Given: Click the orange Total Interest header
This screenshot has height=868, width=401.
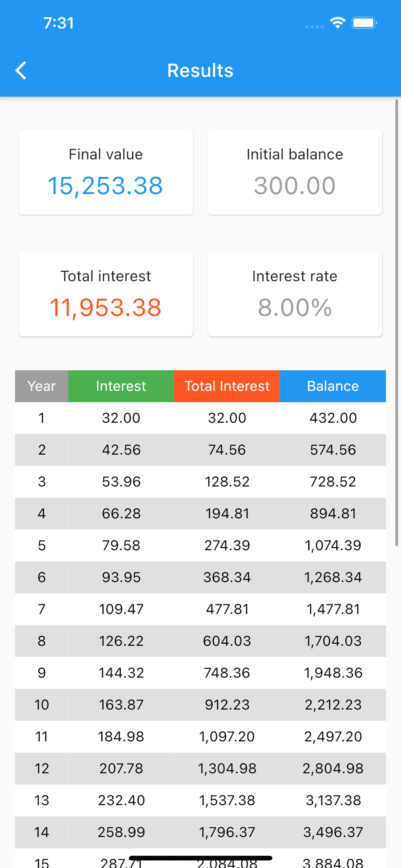Looking at the screenshot, I should click(227, 386).
